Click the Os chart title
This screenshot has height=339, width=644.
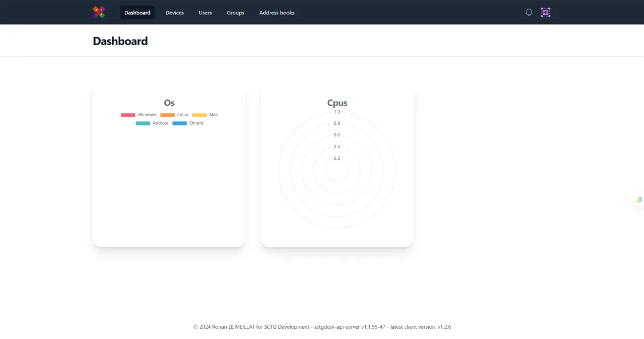tap(169, 103)
